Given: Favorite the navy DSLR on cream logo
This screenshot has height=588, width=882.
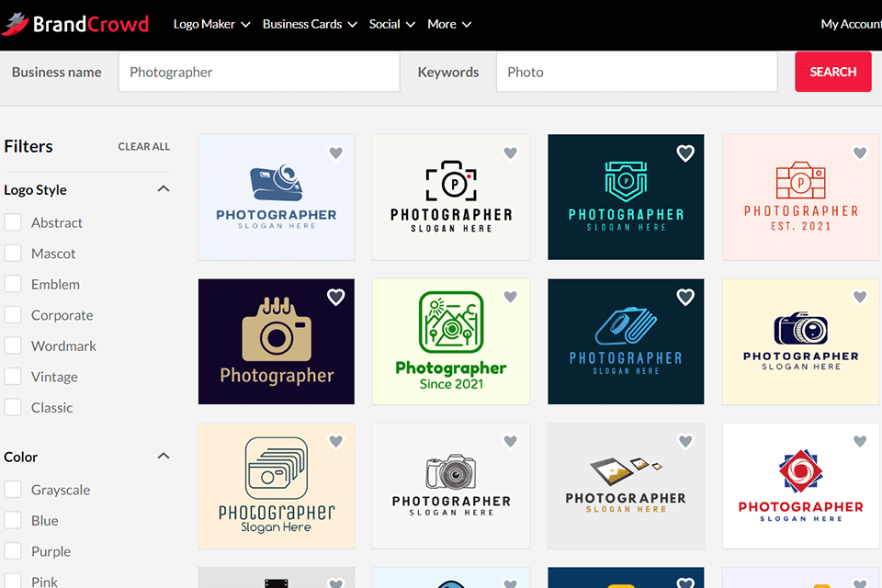Looking at the screenshot, I should pos(860,297).
